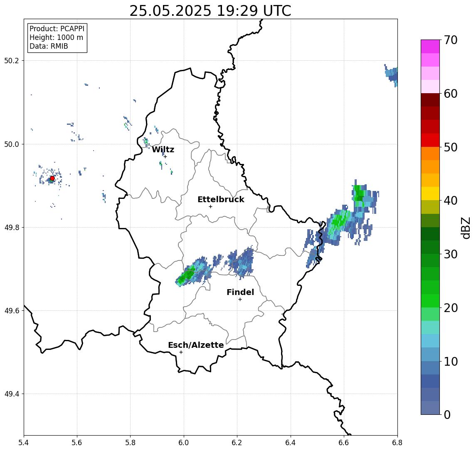The image size is (476, 451).
Task: Click the Wiltz city label
Action: (x=163, y=149)
